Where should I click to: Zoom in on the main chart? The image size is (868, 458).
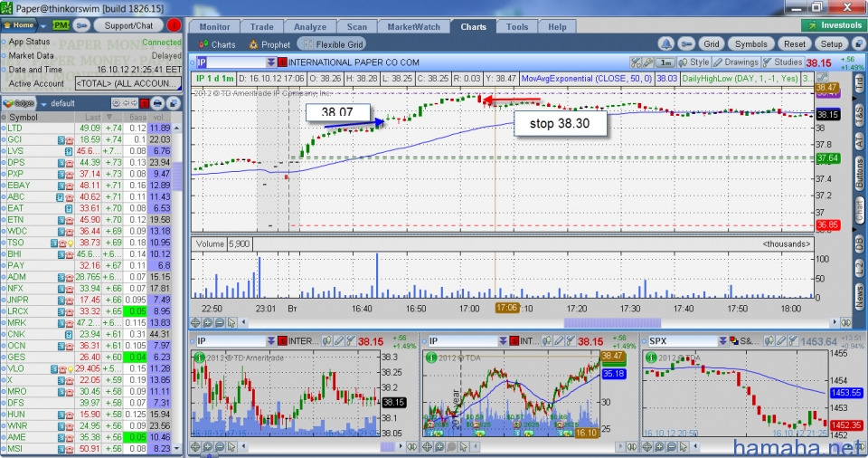click(x=208, y=322)
